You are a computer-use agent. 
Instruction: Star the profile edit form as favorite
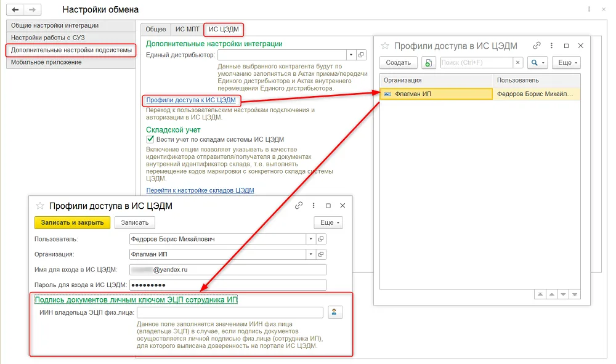click(x=40, y=206)
